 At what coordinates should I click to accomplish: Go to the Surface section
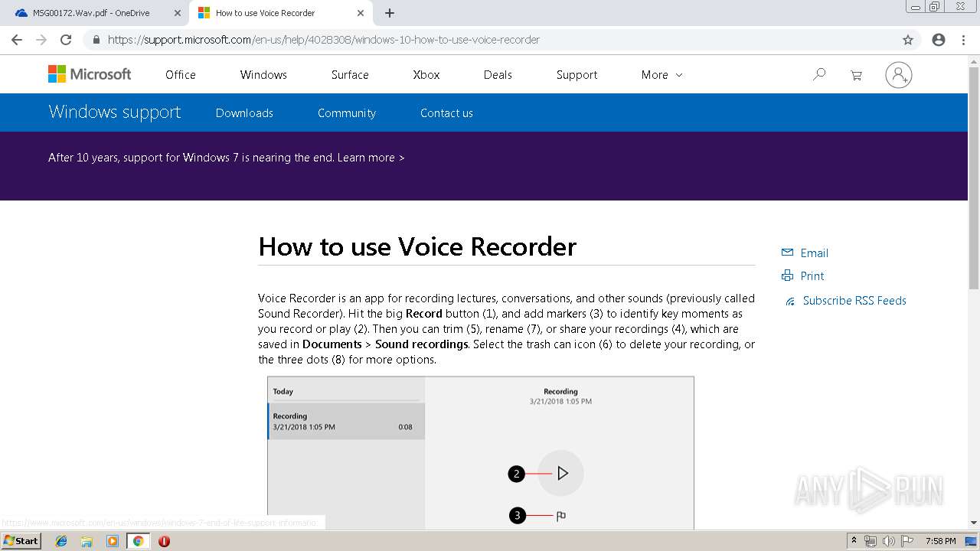pos(350,74)
